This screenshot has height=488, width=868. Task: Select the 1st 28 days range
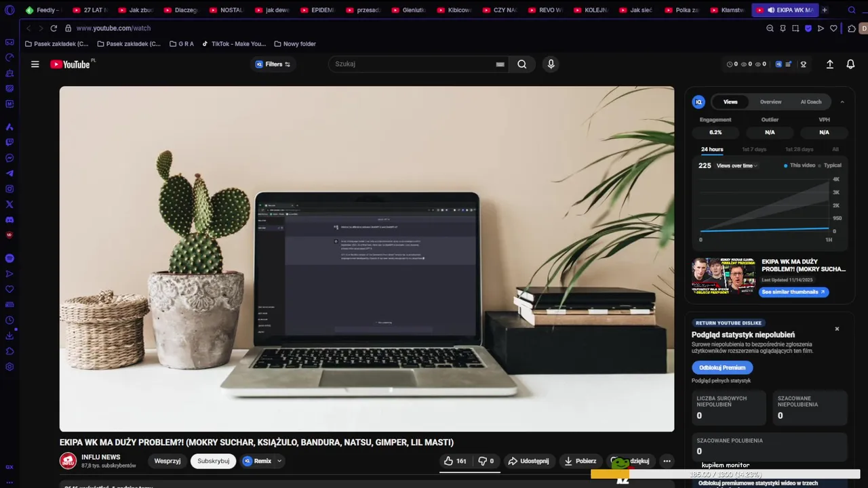[799, 149]
